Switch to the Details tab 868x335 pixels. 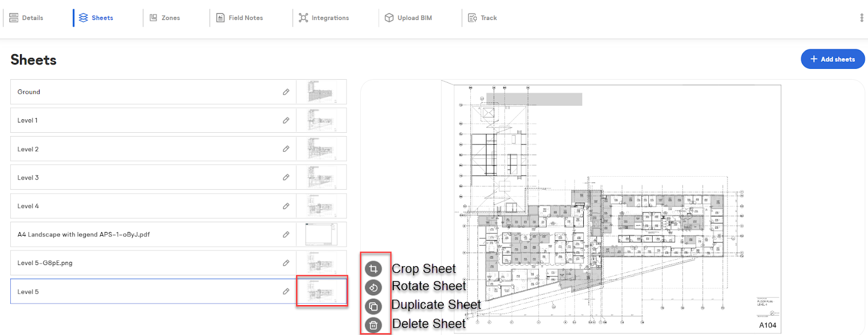pos(27,18)
